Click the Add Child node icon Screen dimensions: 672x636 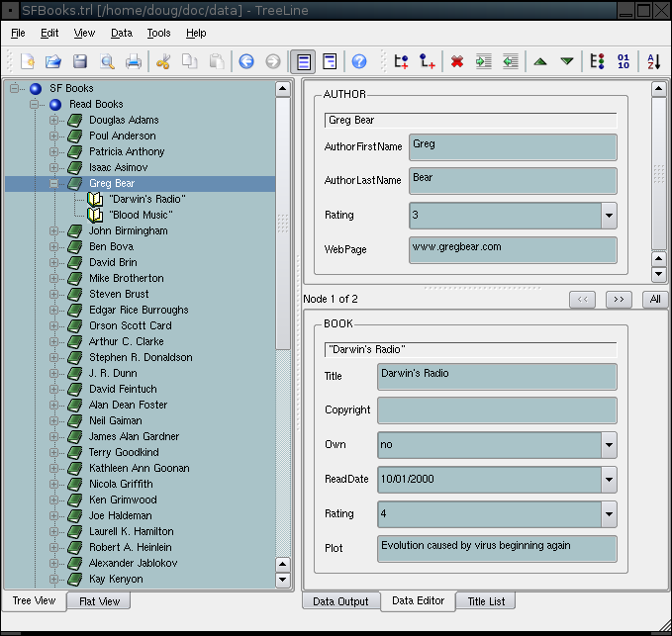tap(428, 61)
